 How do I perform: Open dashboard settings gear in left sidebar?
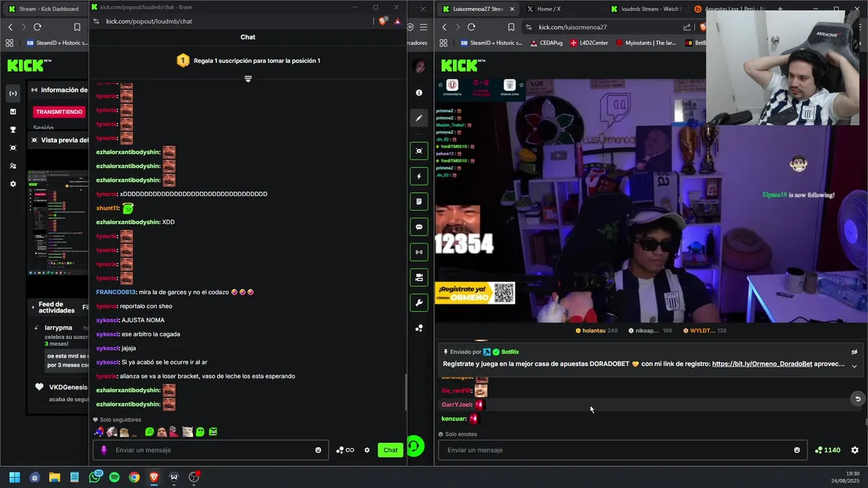click(13, 184)
